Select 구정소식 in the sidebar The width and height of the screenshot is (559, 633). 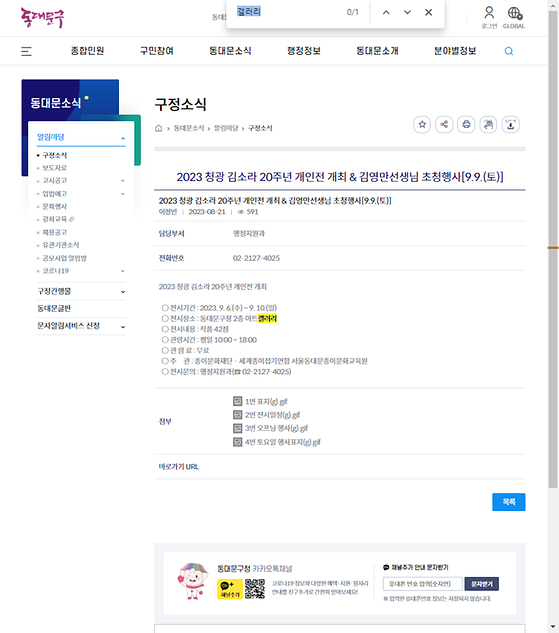(55, 155)
